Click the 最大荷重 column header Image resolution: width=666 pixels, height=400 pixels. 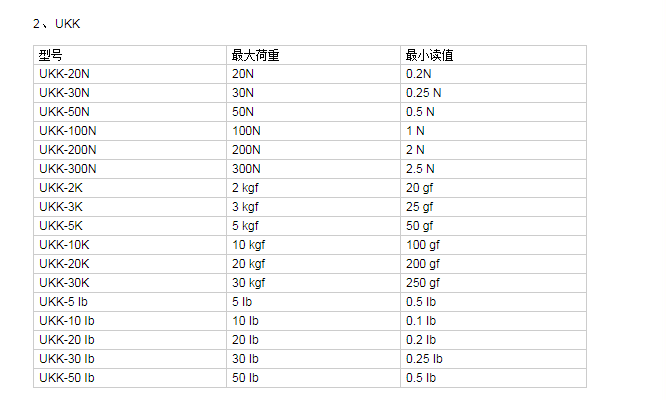pos(255,55)
